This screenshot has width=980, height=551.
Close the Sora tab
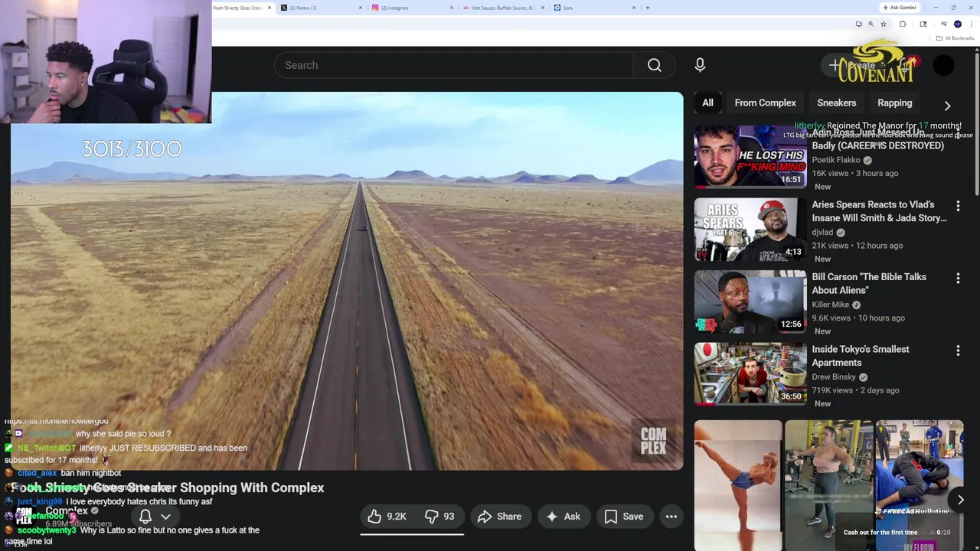[x=634, y=8]
